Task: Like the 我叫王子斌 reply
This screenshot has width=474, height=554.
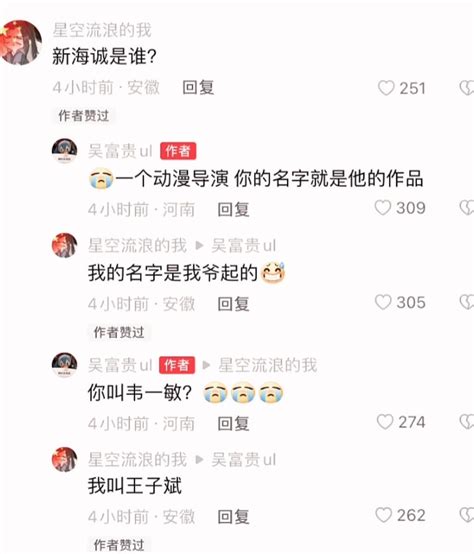Action: click(x=384, y=515)
